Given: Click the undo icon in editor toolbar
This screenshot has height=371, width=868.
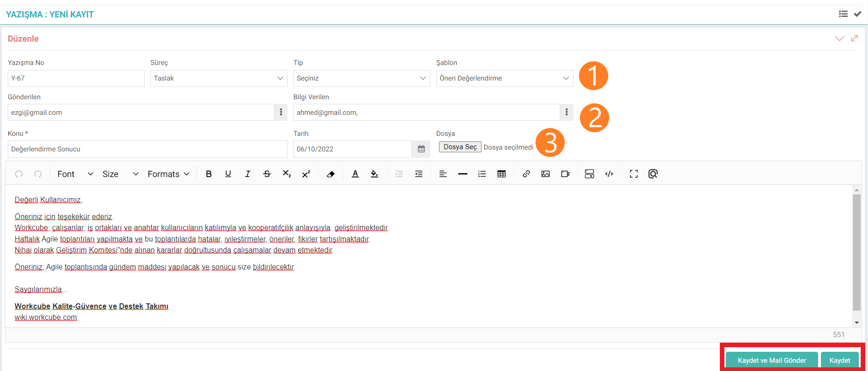Looking at the screenshot, I should tap(19, 174).
